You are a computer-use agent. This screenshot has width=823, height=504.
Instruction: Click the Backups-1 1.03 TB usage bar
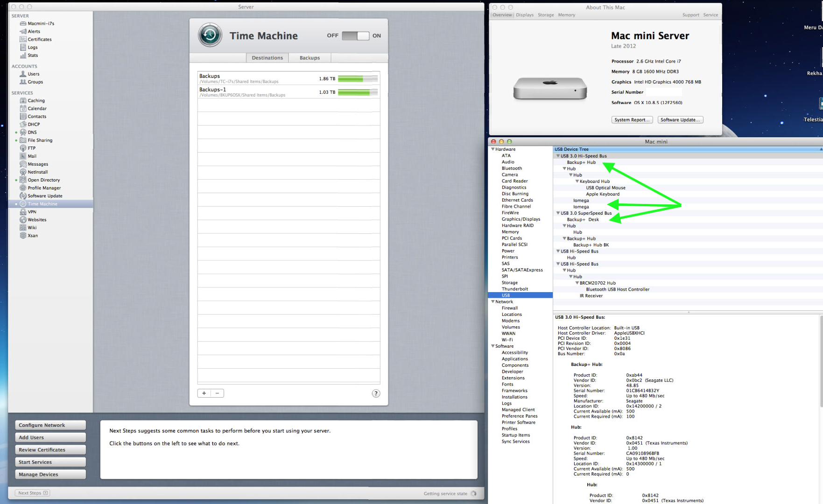click(x=358, y=92)
